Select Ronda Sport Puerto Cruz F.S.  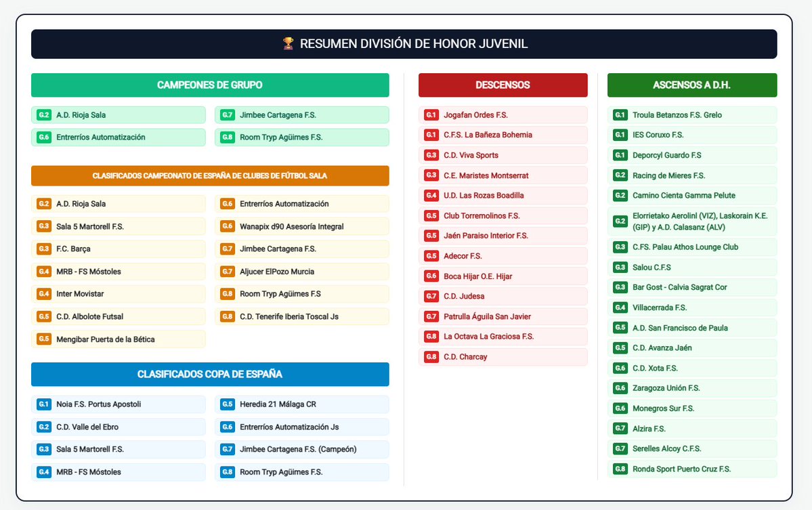(x=692, y=469)
